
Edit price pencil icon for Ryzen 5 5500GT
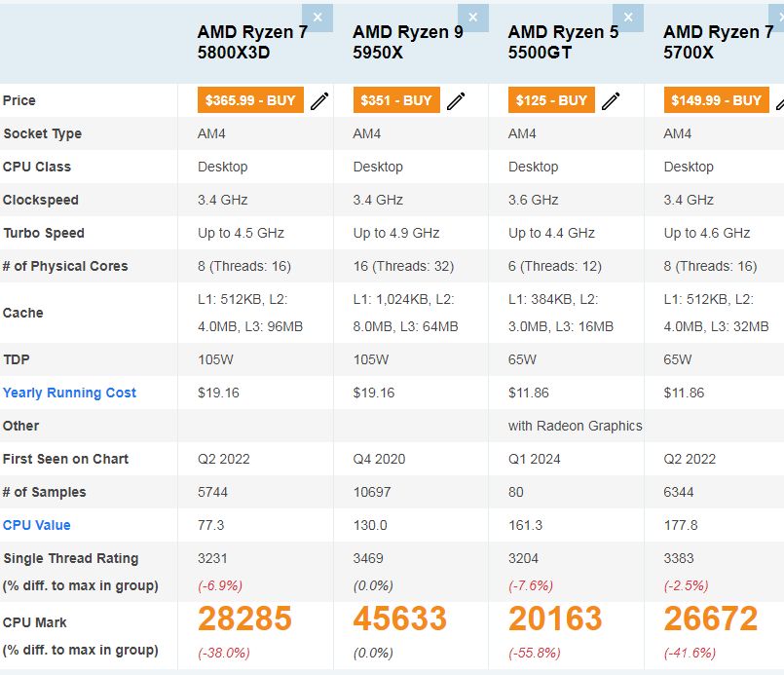611,100
